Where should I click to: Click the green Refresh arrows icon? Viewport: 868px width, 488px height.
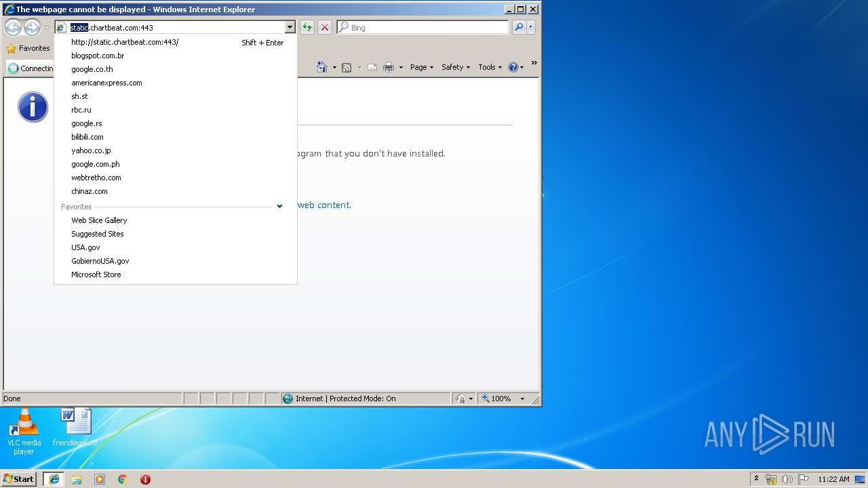point(307,27)
